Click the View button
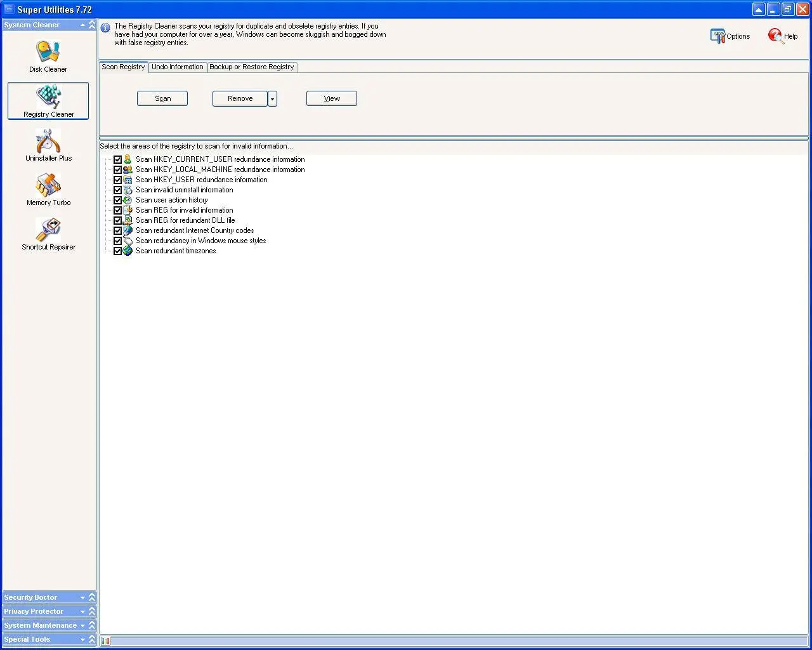812x650 pixels. click(332, 98)
